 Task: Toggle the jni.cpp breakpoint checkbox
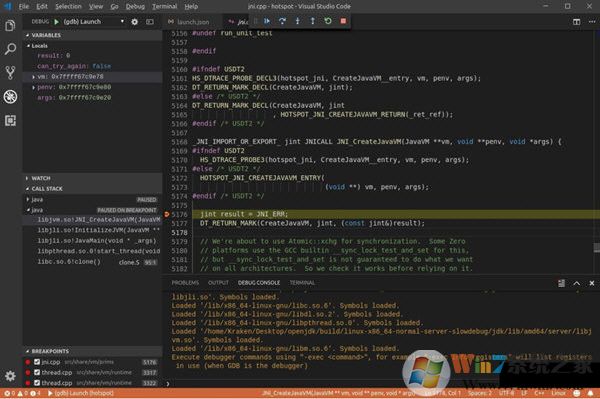point(37,362)
